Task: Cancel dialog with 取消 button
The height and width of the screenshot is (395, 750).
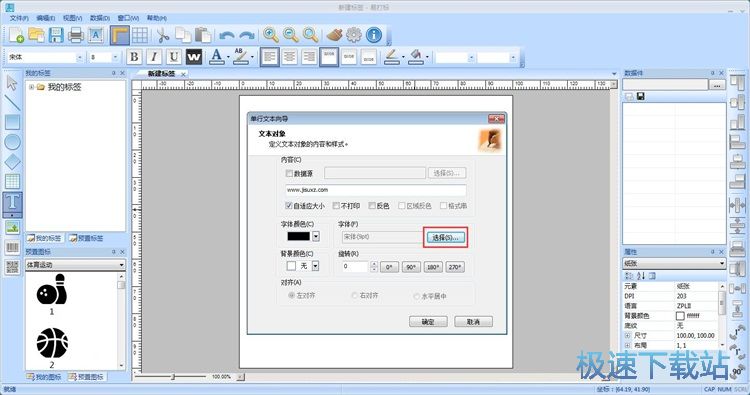Action: (x=473, y=322)
